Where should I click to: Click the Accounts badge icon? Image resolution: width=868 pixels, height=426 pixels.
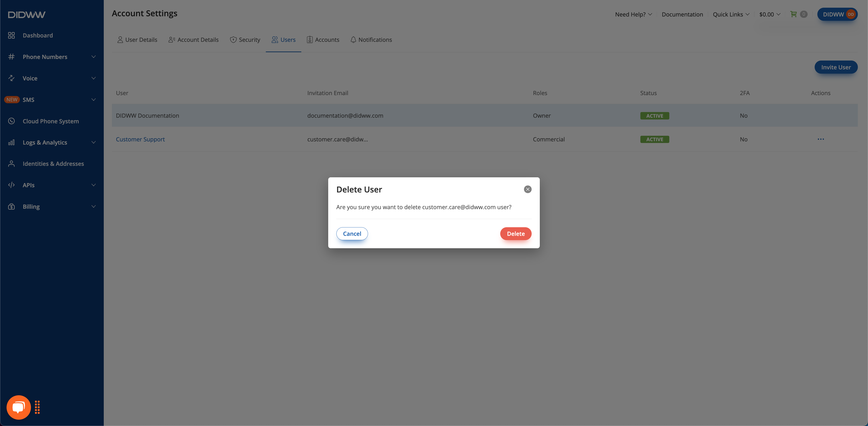tap(310, 40)
